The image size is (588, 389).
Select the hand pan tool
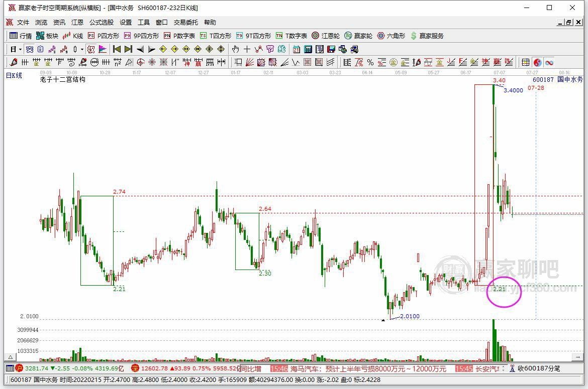click(x=236, y=49)
